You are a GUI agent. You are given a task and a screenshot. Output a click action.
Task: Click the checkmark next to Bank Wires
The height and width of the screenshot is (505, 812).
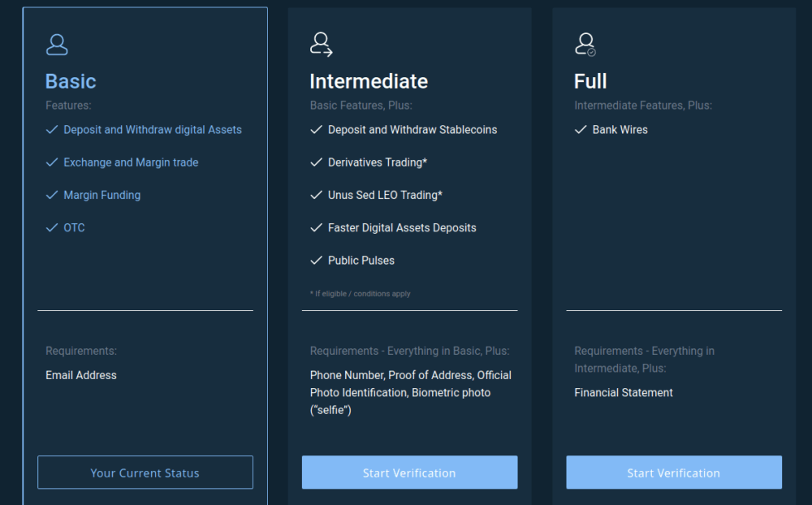click(581, 130)
